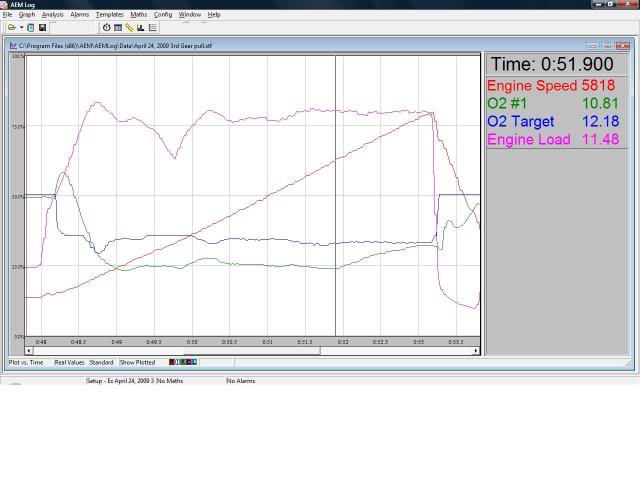Open the table view toolbar icon
Image resolution: width=640 pixels, height=490 pixels.
point(118,27)
